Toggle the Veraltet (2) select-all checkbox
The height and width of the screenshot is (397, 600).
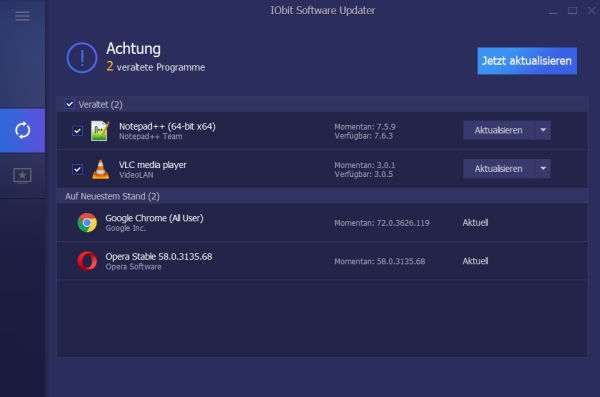(x=70, y=104)
